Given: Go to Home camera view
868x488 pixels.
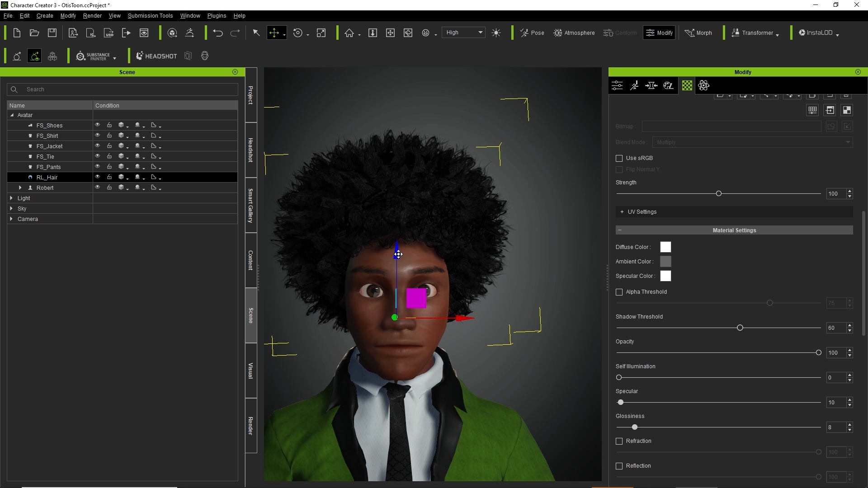Looking at the screenshot, I should pyautogui.click(x=349, y=33).
